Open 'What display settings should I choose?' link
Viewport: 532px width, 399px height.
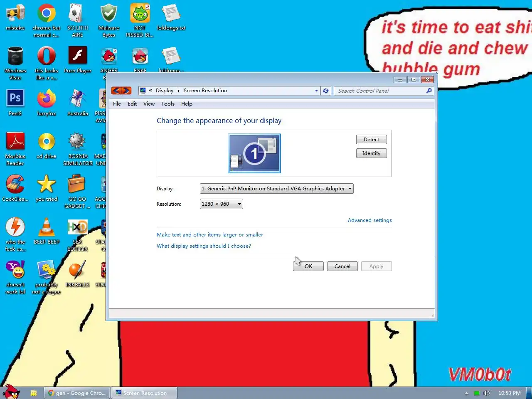click(204, 246)
